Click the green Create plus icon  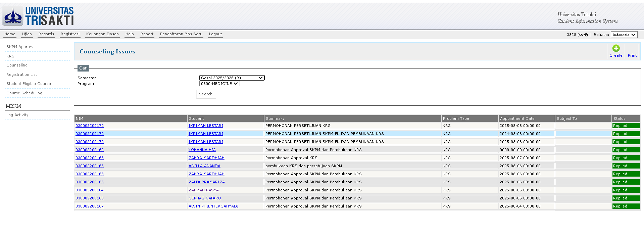616,48
